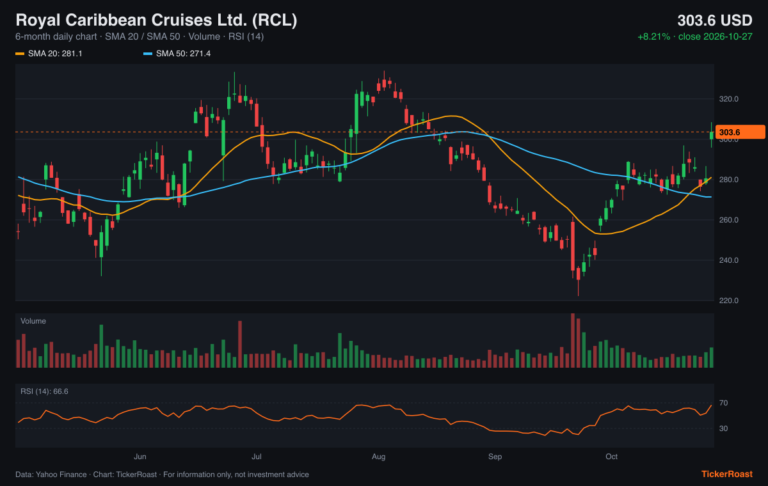The height and width of the screenshot is (486, 768).
Task: Click the SMA 50: 271.4 legend label
Action: point(183,53)
